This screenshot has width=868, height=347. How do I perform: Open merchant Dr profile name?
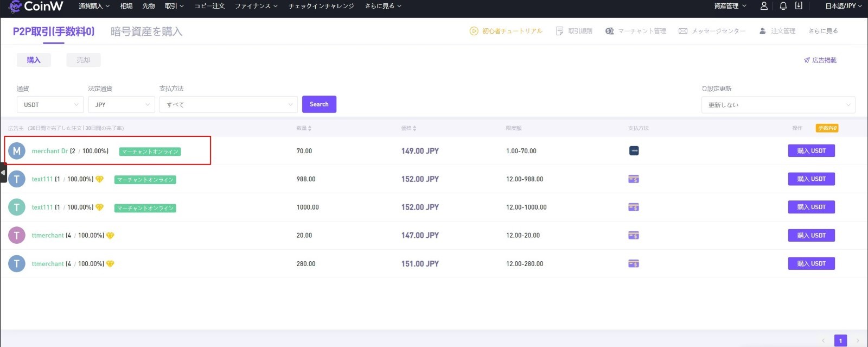coord(50,151)
